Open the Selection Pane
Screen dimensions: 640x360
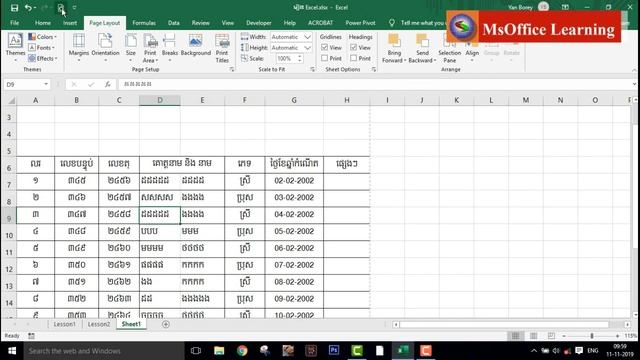click(449, 48)
